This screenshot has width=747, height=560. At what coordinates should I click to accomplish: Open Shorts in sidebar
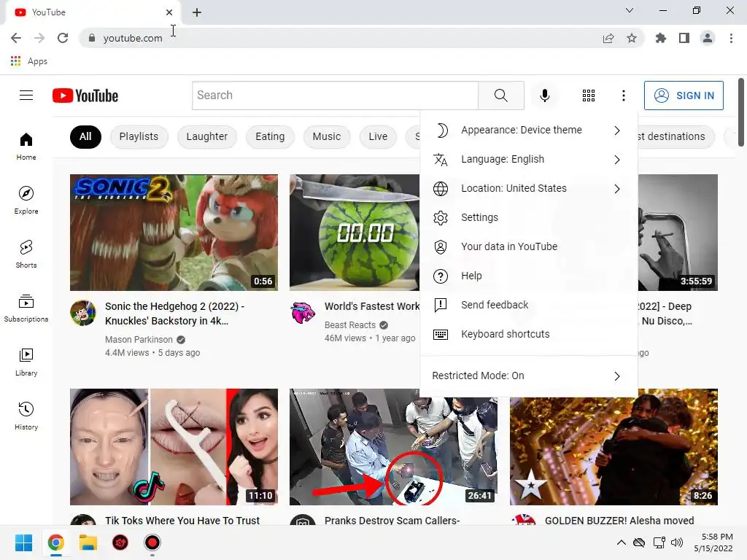click(x=26, y=254)
